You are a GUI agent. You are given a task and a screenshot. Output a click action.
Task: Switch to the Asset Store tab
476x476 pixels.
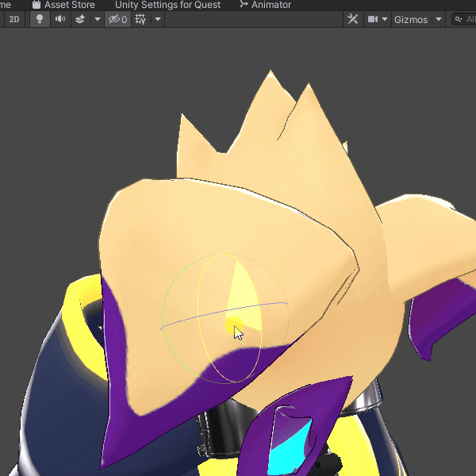pyautogui.click(x=63, y=5)
